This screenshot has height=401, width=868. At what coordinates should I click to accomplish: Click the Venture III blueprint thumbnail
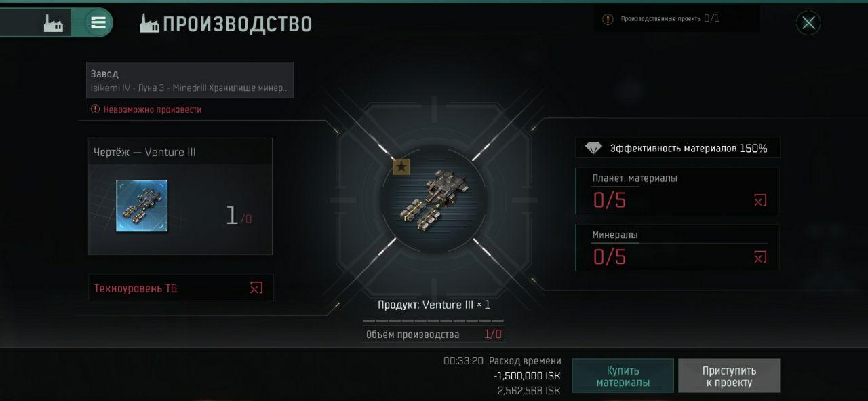142,206
